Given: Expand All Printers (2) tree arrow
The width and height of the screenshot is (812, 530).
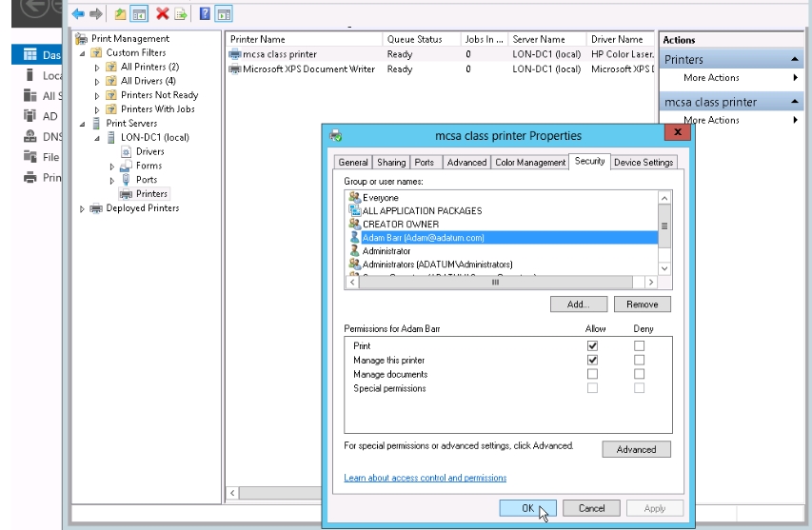Looking at the screenshot, I should [x=97, y=68].
